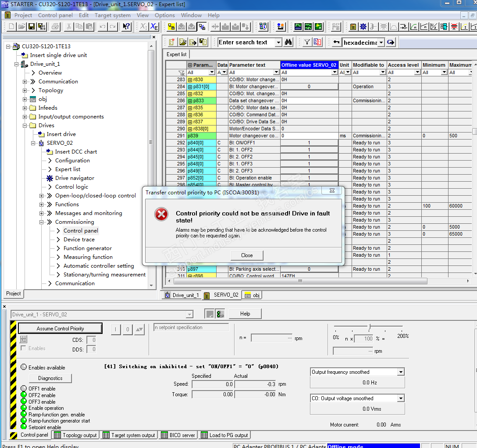Switch to the BICO server tab
The image size is (477, 448).
(178, 435)
